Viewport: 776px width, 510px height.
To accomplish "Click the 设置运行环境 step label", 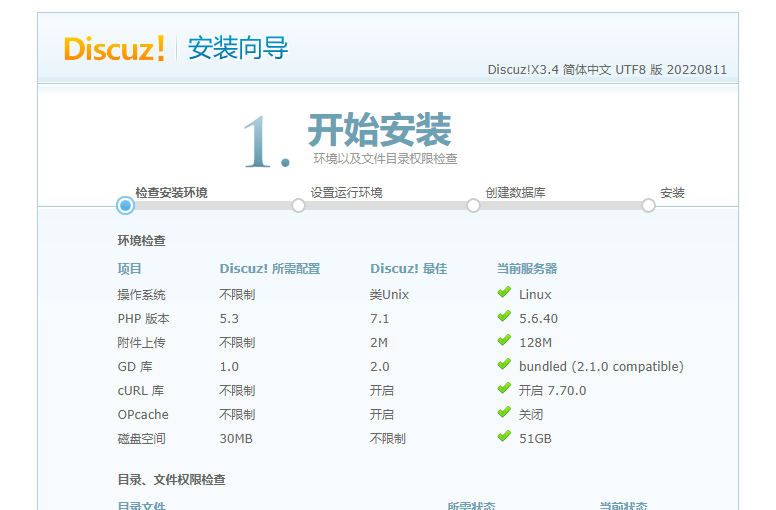I will coord(346,192).
